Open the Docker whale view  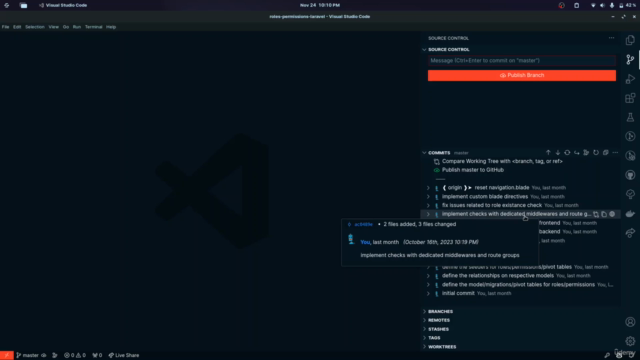pyautogui.click(x=630, y=213)
